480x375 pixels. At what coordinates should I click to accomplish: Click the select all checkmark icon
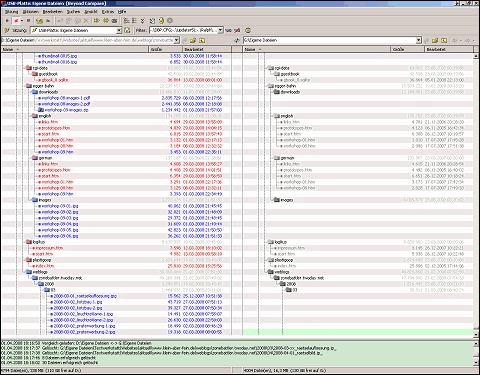(x=143, y=21)
